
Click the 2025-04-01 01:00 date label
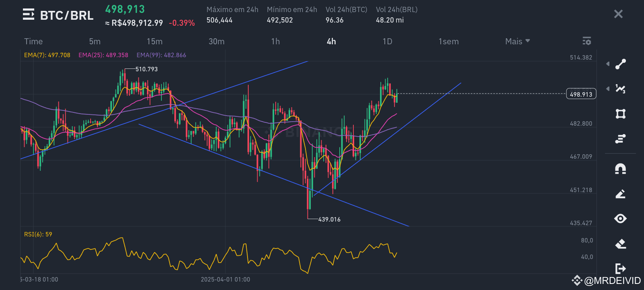[225, 280]
